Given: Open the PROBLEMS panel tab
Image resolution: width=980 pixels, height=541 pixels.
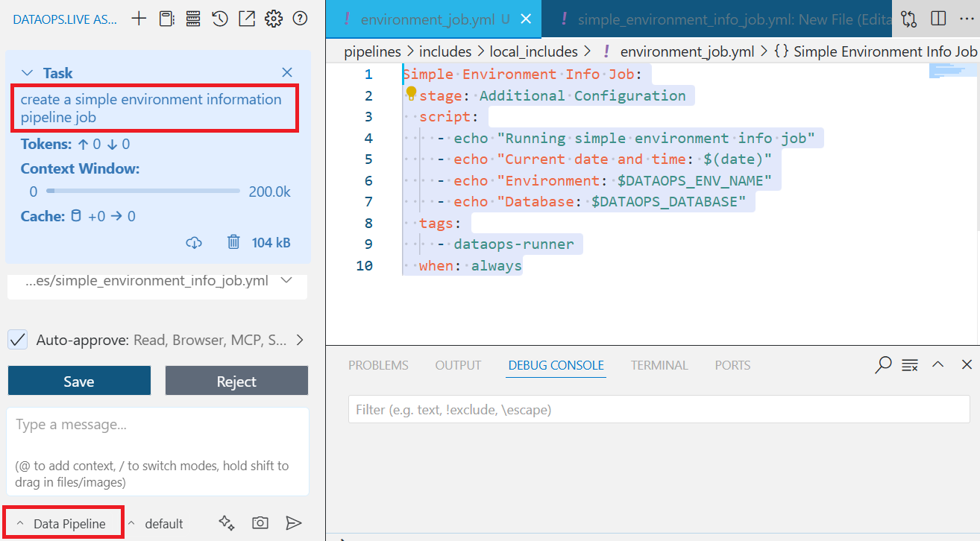Looking at the screenshot, I should (x=378, y=365).
